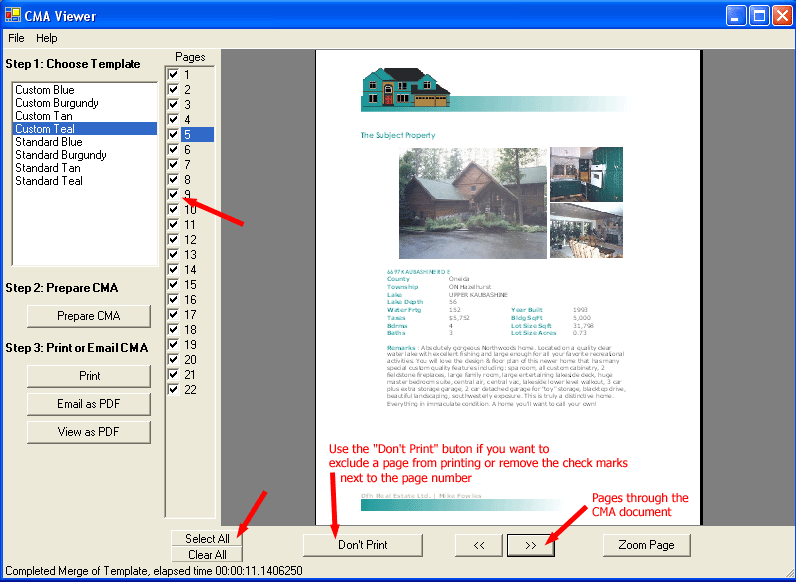The height and width of the screenshot is (582, 796).
Task: Toggle page 15 checkbox
Action: 174,285
